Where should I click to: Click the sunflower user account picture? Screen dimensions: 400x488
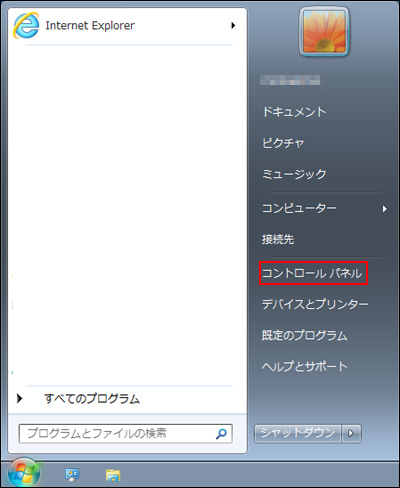(x=324, y=32)
